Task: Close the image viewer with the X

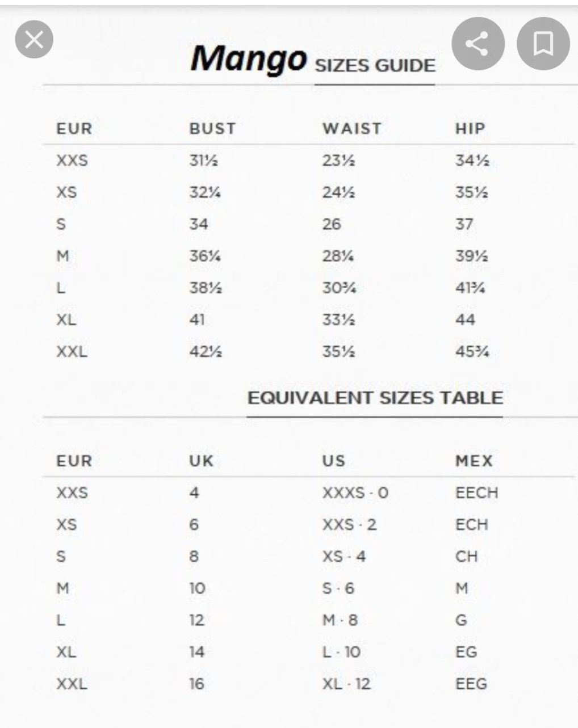Action: (x=34, y=40)
